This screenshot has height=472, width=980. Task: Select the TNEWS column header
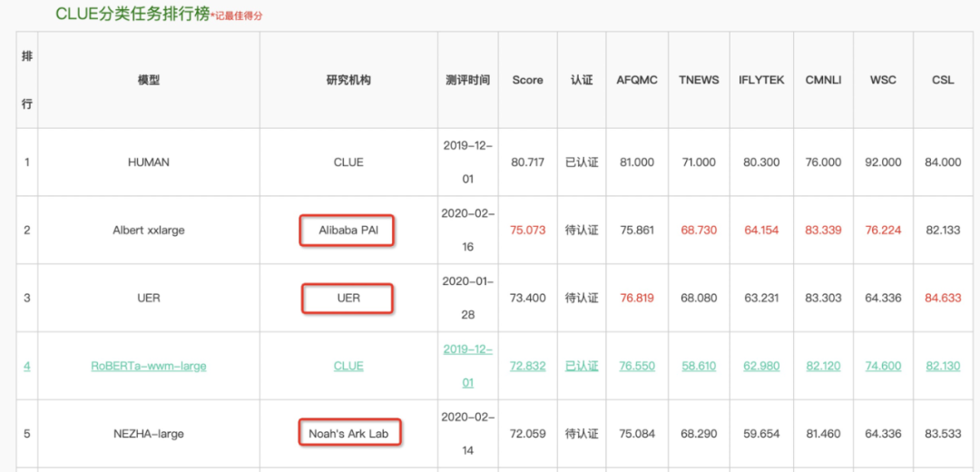(x=699, y=80)
